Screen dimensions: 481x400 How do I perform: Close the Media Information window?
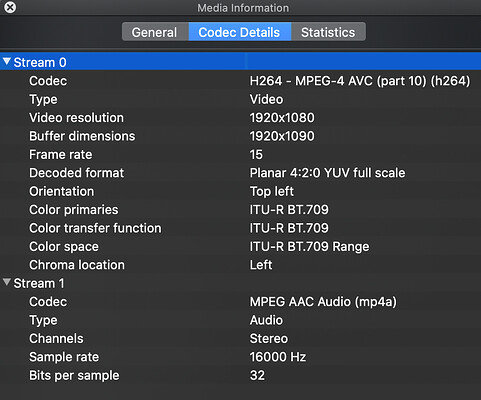point(10,7)
